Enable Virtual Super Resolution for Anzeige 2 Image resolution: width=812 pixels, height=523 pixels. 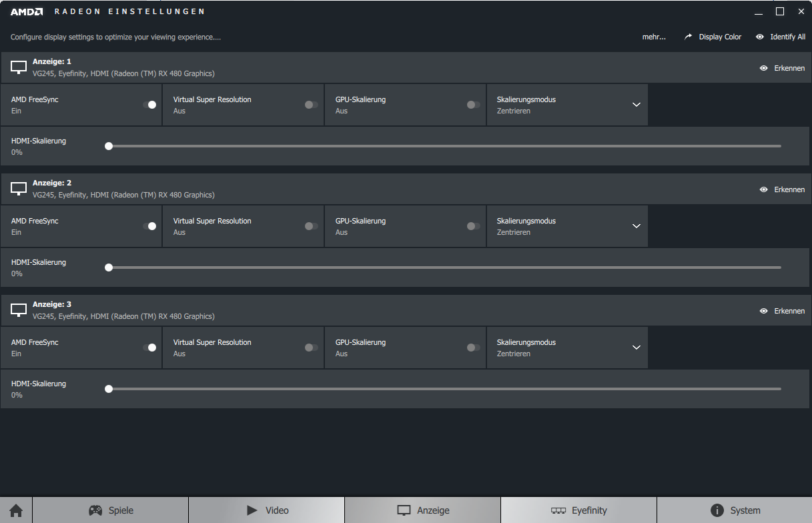coord(312,226)
